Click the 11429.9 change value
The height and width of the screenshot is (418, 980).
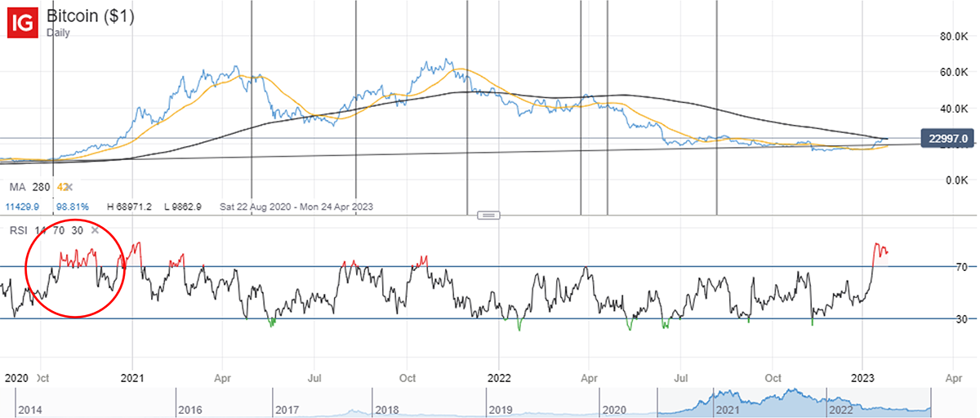[x=22, y=207]
